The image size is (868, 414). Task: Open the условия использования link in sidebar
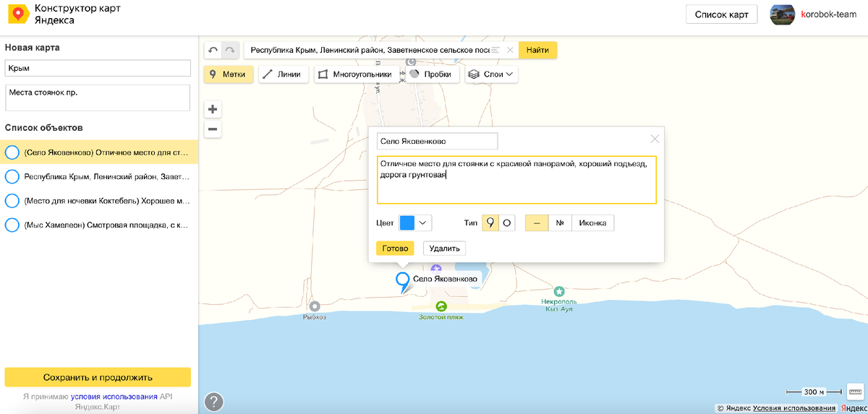coord(114,396)
